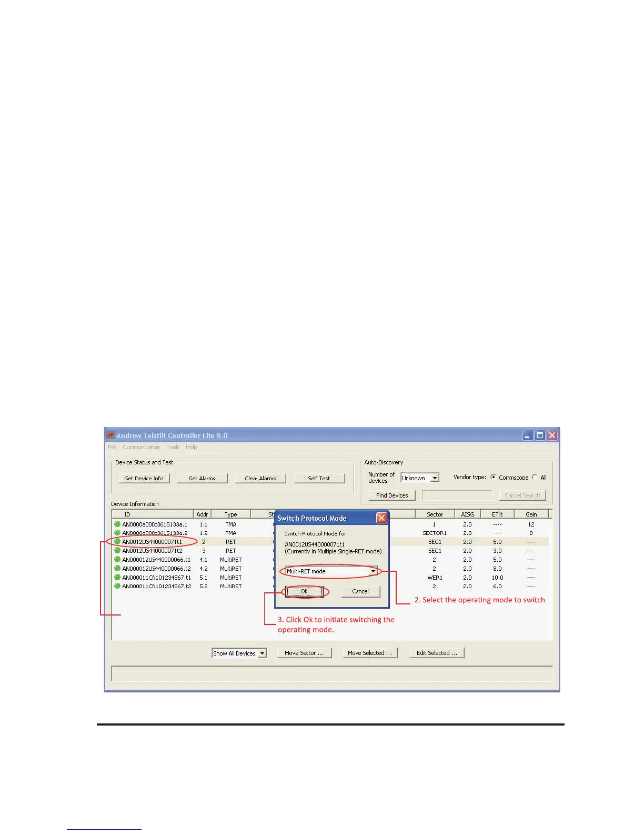Click the SECTOR1 sector cell
This screenshot has height=834, width=644.
coord(435,533)
